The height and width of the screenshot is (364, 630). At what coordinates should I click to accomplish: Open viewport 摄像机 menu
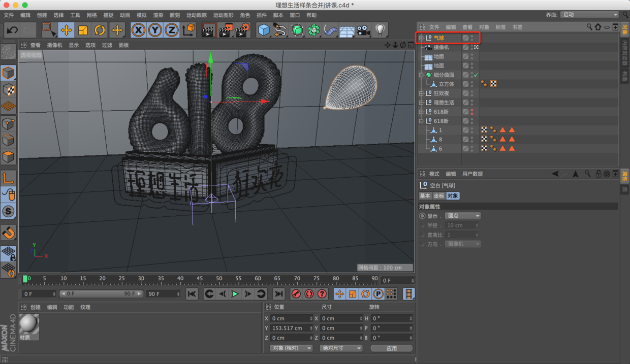tap(55, 45)
